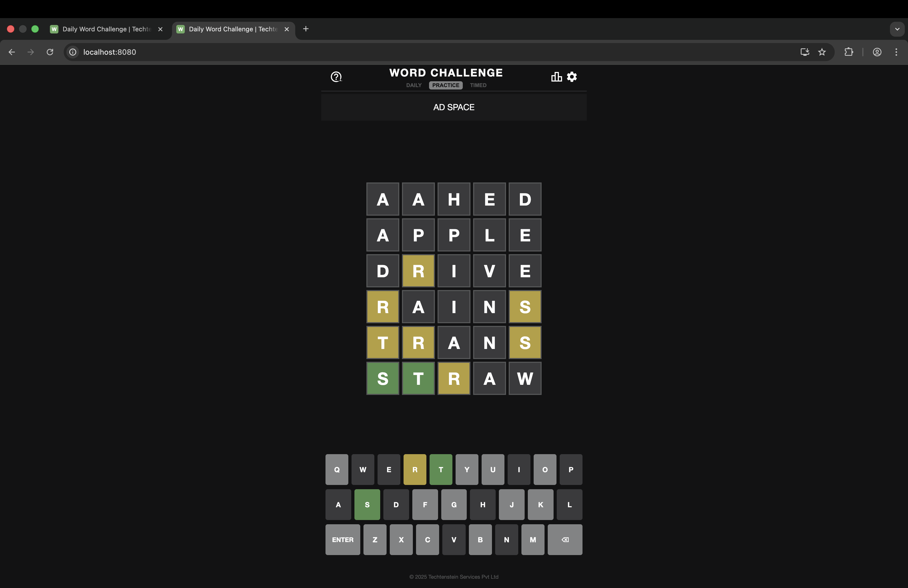Viewport: 908px width, 588px height.
Task: Open the browser extensions puzzle icon
Action: [x=849, y=52]
